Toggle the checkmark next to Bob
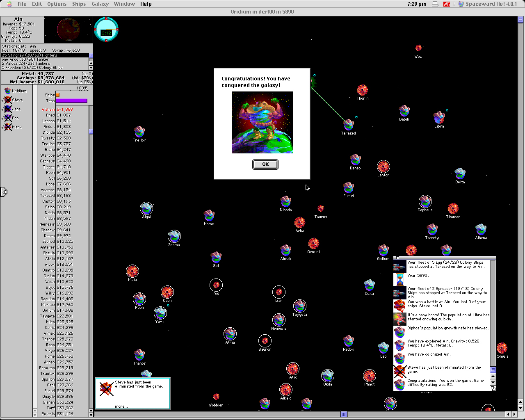 3,118
